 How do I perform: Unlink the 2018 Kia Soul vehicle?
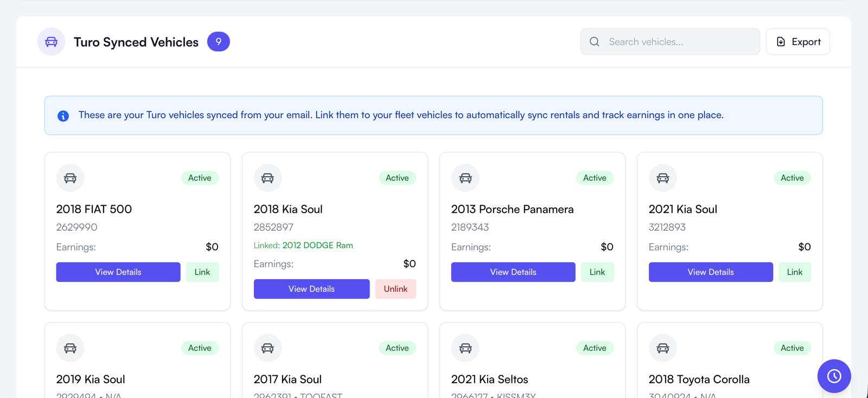395,289
